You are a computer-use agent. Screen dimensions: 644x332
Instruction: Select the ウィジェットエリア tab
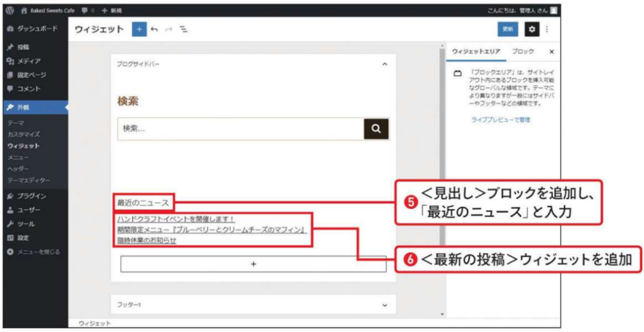[476, 52]
